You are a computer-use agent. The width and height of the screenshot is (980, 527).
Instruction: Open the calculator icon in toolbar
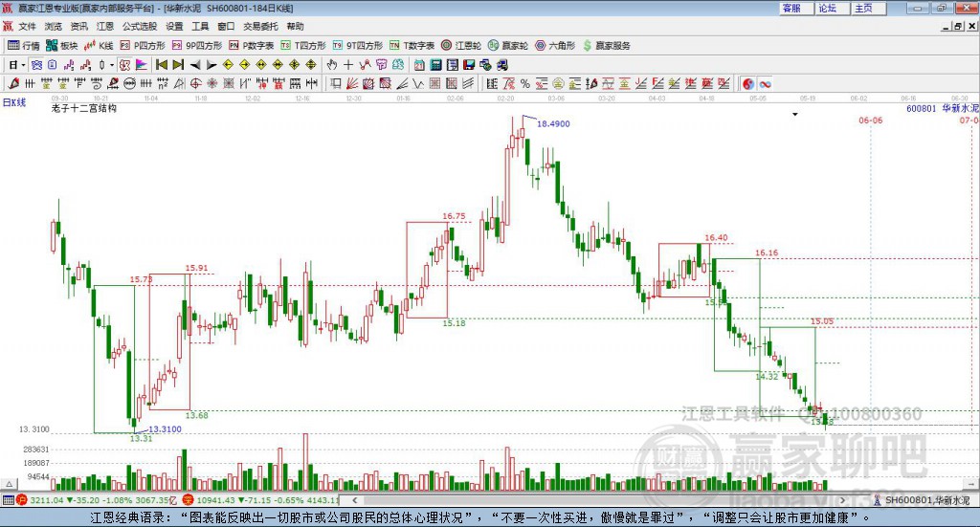[435, 65]
